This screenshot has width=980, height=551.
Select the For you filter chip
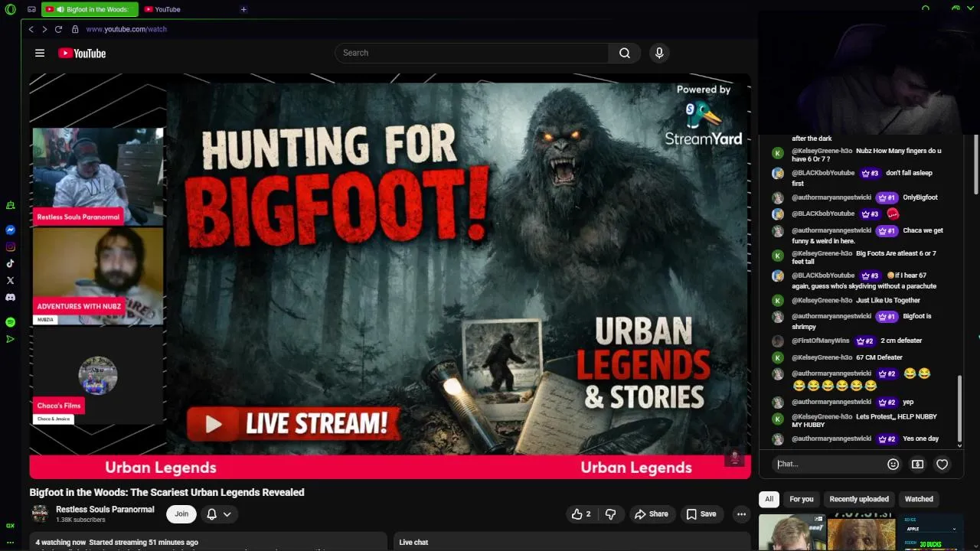click(x=802, y=499)
